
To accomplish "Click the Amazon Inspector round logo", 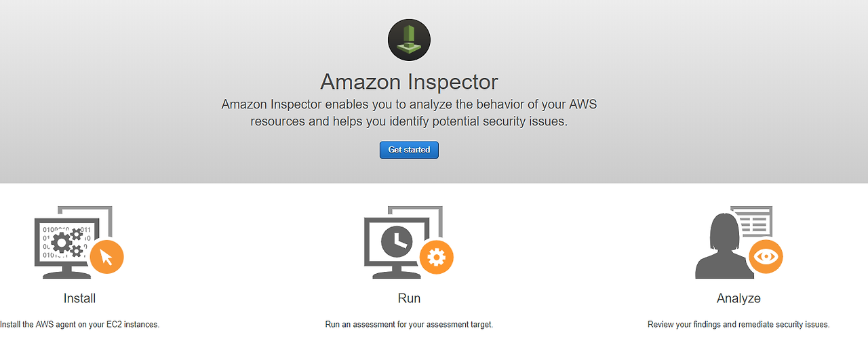I will (409, 40).
